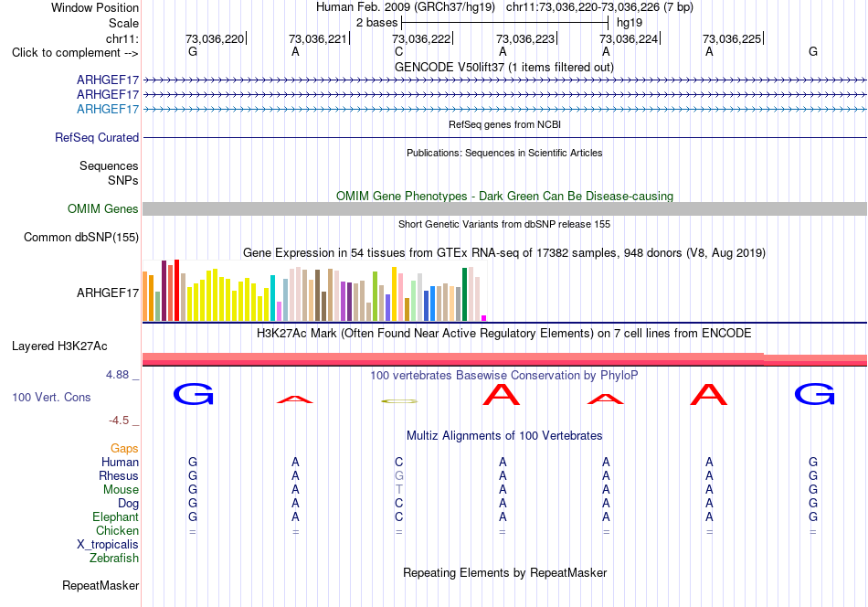The height and width of the screenshot is (607, 868).
Task: Click the Repeating Elements by RepeatMasker title
Action: [504, 572]
